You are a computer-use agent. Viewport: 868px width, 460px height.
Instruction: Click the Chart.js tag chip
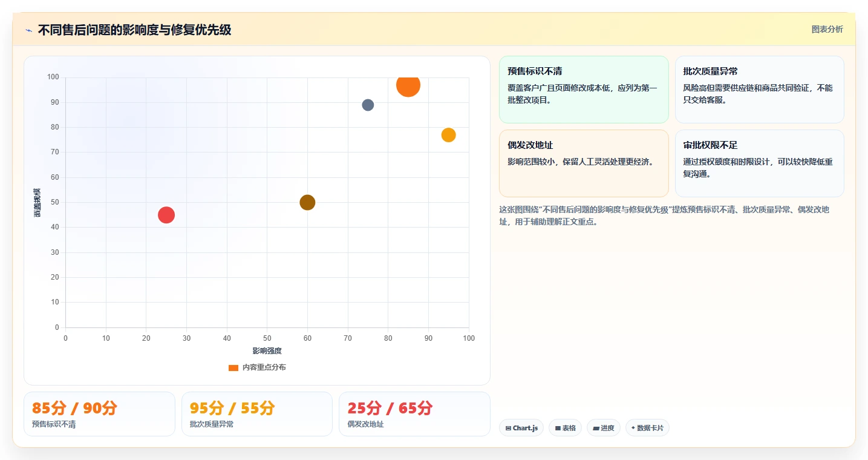click(x=521, y=428)
